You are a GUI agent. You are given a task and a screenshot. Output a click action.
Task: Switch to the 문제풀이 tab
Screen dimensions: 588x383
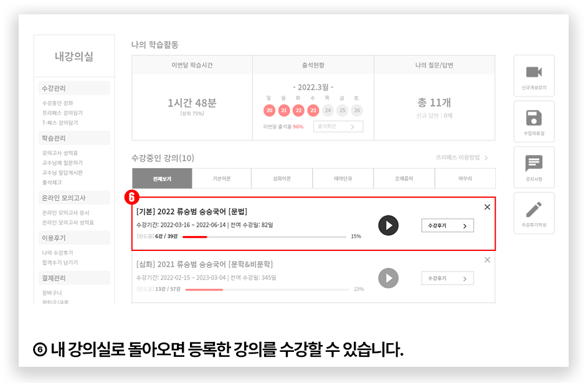tap(404, 178)
